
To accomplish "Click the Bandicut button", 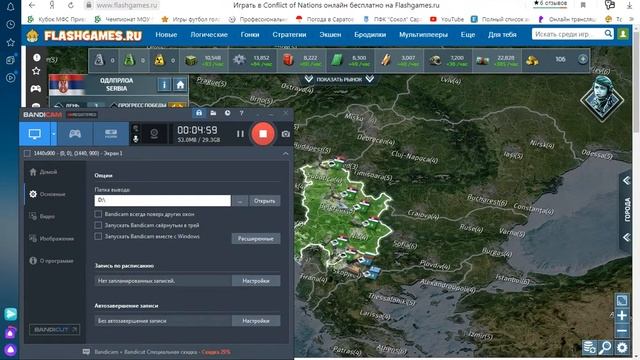I will pos(55,329).
